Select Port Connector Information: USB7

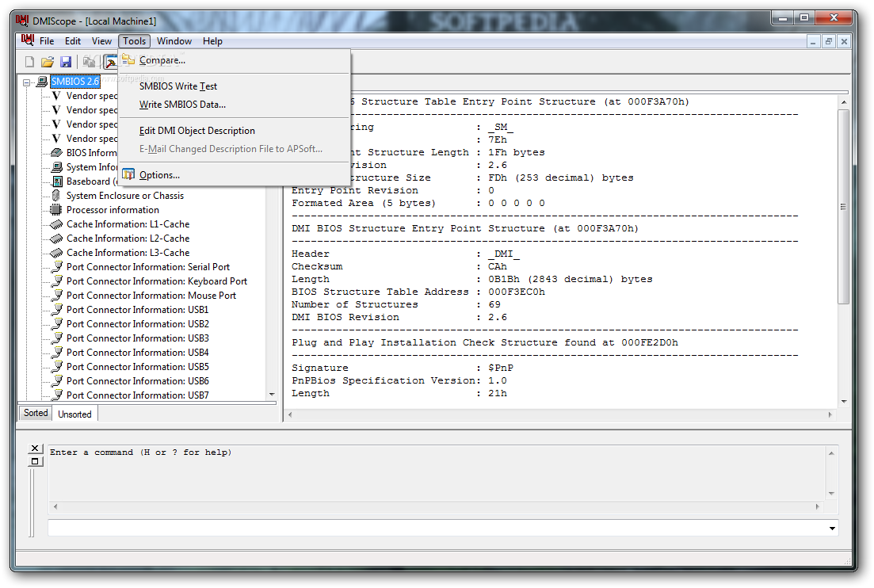(138, 395)
